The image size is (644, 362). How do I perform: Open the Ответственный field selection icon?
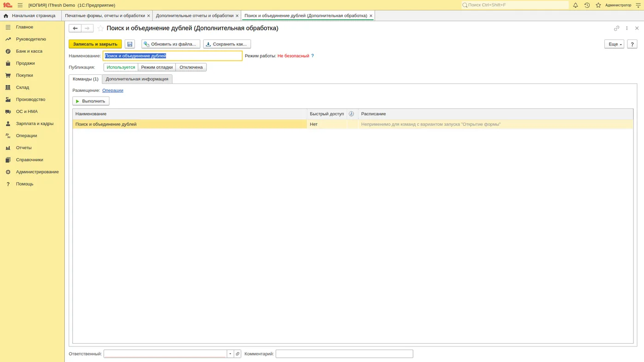[x=237, y=354]
